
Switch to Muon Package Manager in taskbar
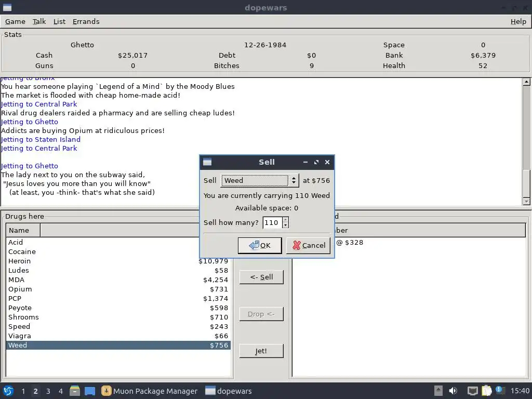[x=149, y=391]
